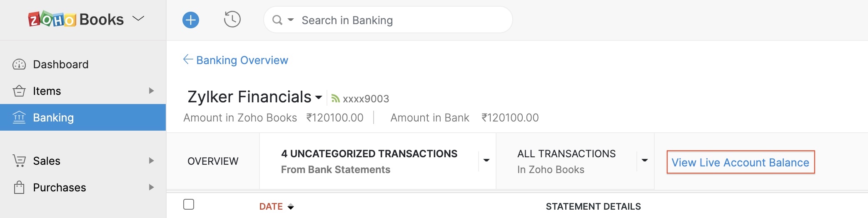
Task: Click the blue quick create plus icon
Action: click(x=191, y=20)
